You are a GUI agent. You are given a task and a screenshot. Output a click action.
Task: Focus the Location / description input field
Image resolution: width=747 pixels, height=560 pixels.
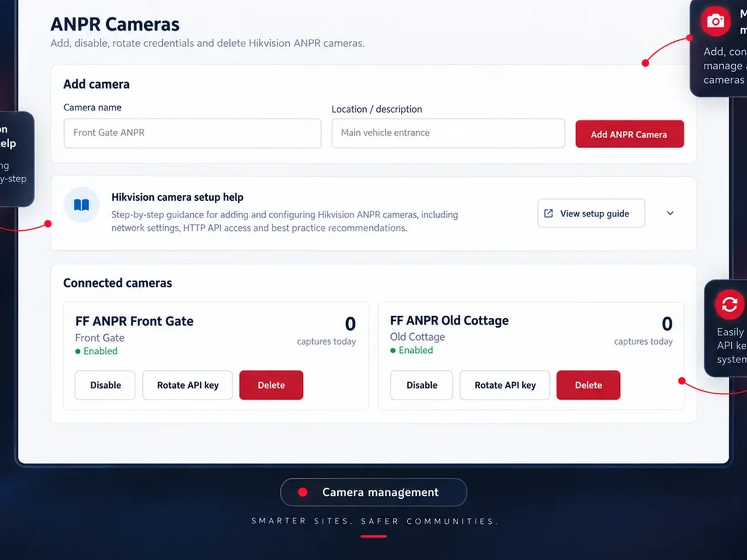[448, 133]
